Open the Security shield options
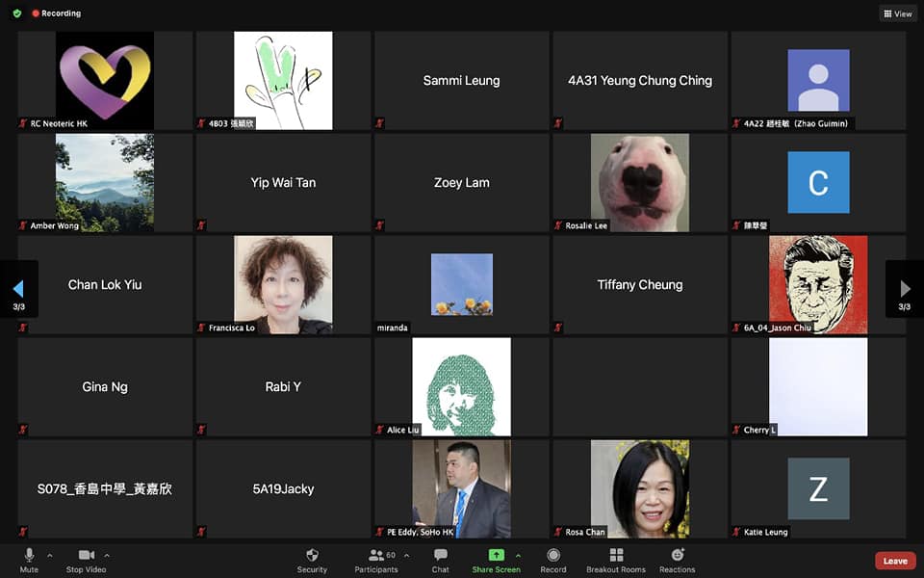The width and height of the screenshot is (924, 578). 312,560
